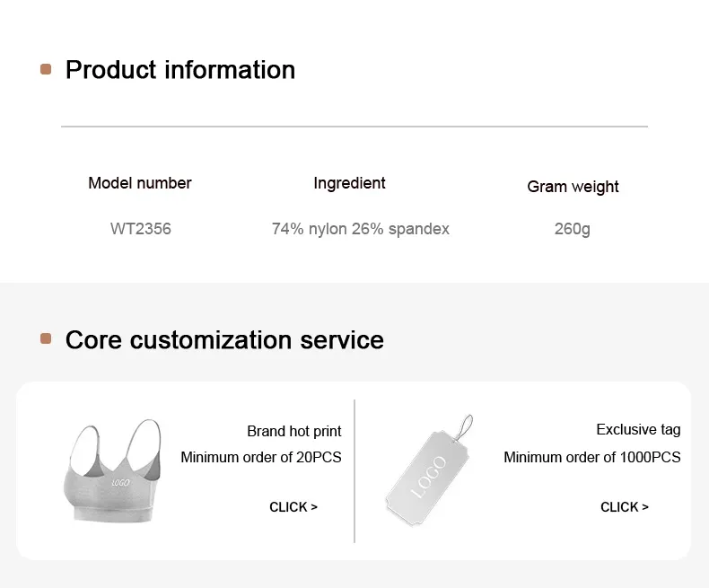This screenshot has height=588, width=709.
Task: Click the Core customization service heading
Action: coord(224,340)
